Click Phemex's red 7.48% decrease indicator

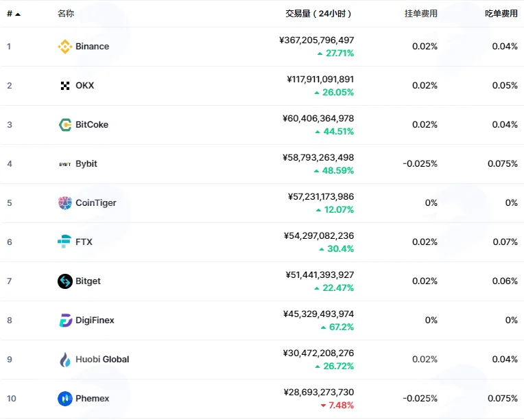coord(337,406)
